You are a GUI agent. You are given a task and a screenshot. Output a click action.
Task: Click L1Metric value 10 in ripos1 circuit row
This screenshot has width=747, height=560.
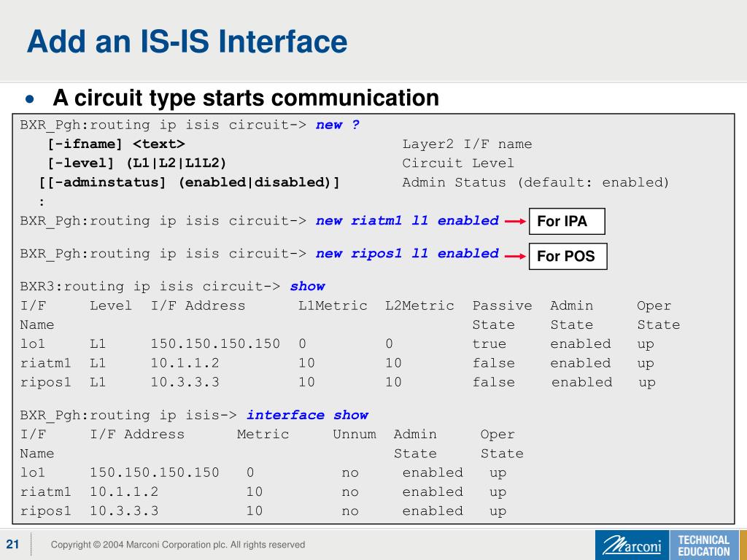[307, 382]
